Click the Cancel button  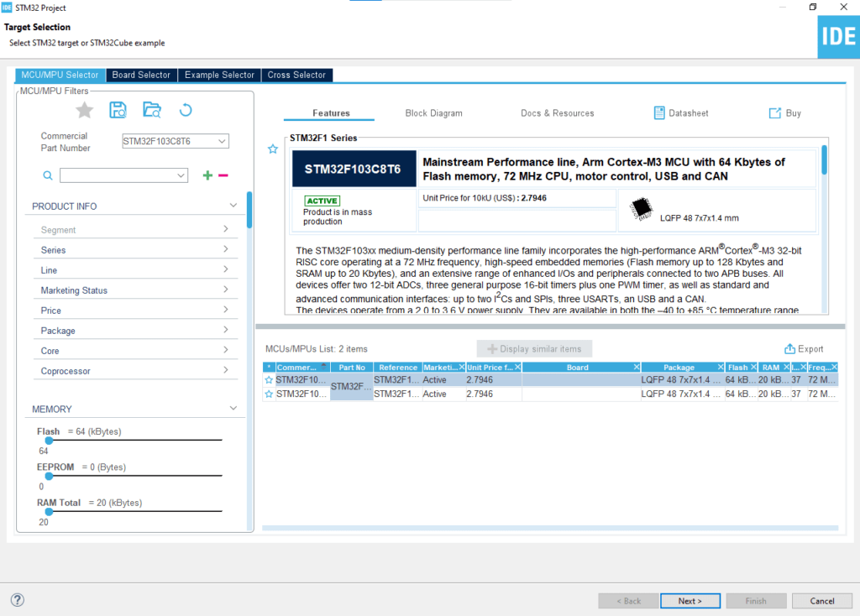pyautogui.click(x=822, y=601)
